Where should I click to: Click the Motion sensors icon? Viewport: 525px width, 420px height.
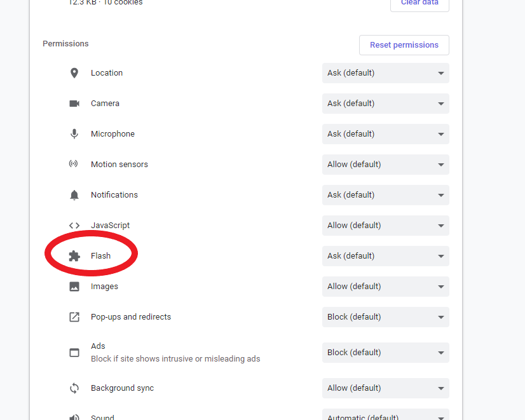point(74,165)
